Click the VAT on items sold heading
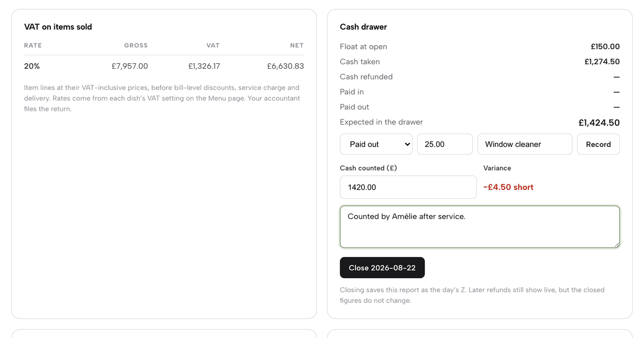 tap(58, 27)
